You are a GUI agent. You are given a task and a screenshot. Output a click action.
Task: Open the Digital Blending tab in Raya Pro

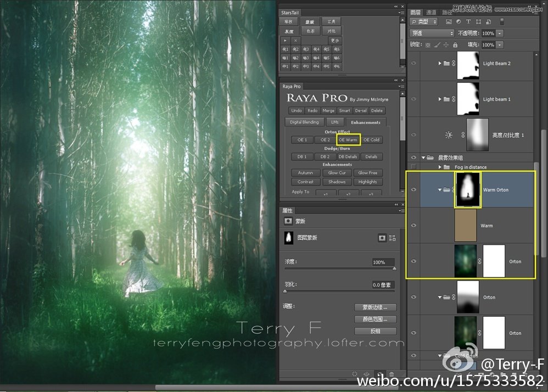[x=304, y=122]
